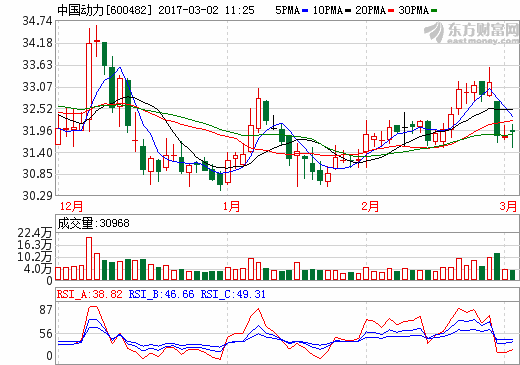Click the RSI_A:38.82 indicator label
Viewport: 520px width, 365px height.
[90, 294]
